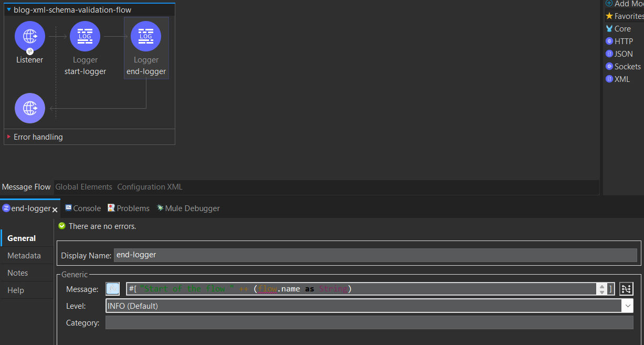Click the start-logger Logger node
644x345 pixels.
[85, 36]
